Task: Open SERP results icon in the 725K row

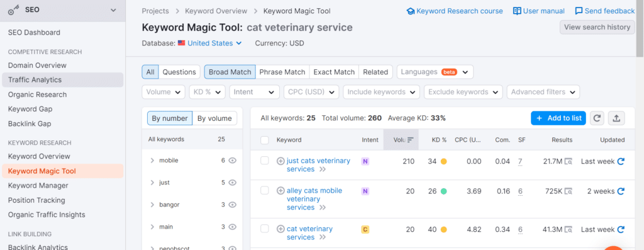Action: pyautogui.click(x=569, y=191)
